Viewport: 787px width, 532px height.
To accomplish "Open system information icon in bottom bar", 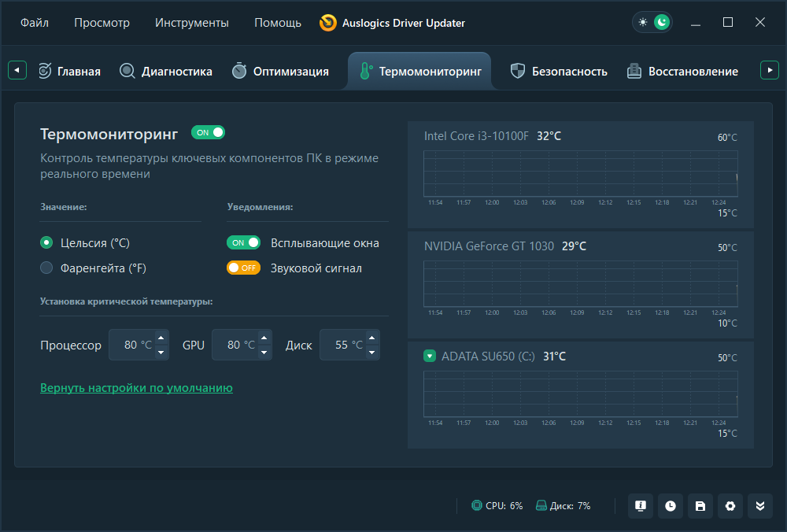I will click(641, 506).
